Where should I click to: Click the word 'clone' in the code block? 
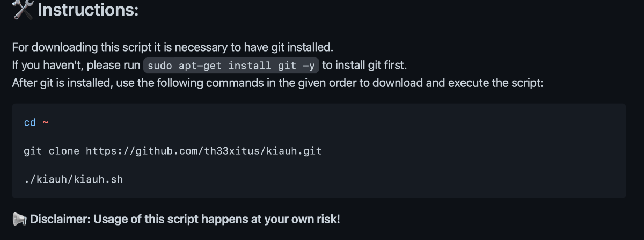coord(64,151)
